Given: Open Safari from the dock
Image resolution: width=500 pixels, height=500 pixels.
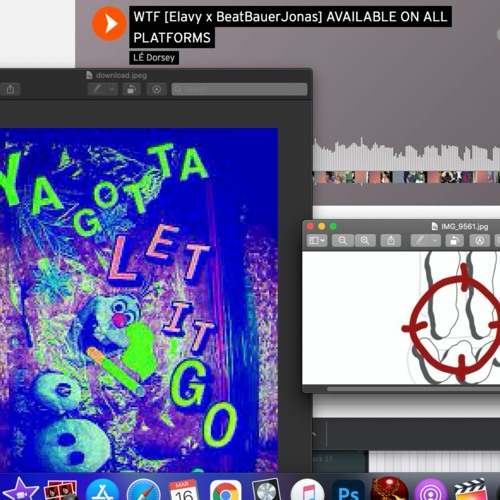Looking at the screenshot, I should click(143, 490).
